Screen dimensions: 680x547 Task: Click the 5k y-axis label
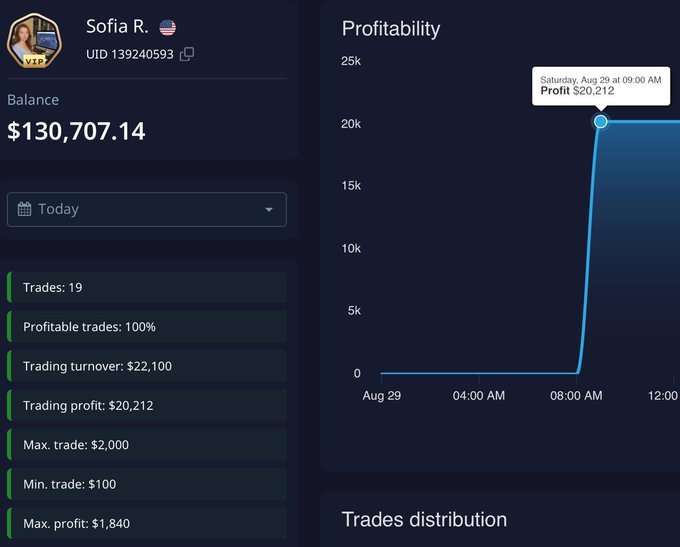(x=354, y=311)
